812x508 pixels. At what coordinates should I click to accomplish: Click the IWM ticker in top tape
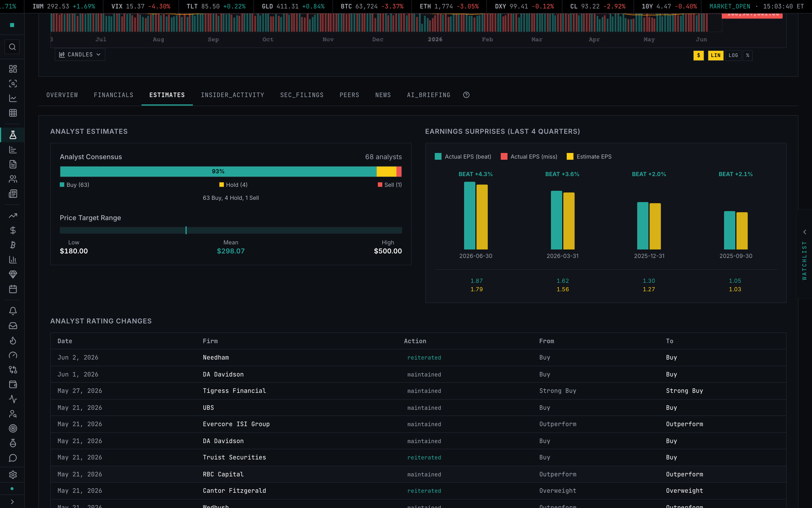point(64,6)
